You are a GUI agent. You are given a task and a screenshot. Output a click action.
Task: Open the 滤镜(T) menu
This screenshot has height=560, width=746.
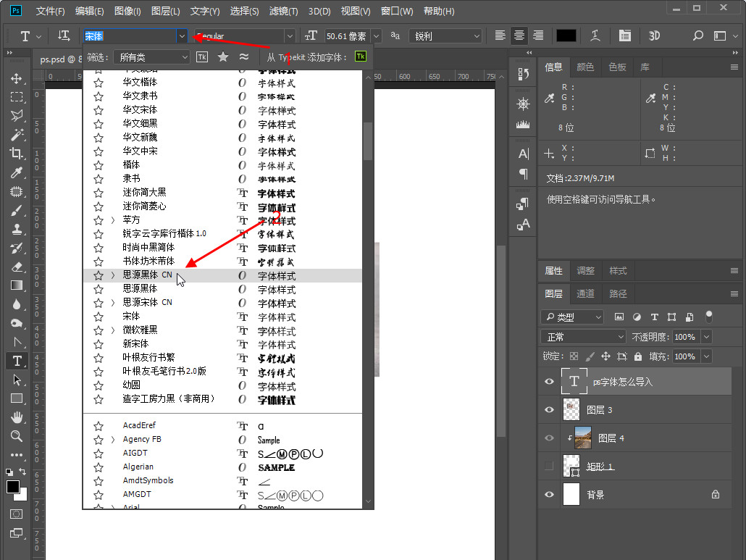point(283,11)
